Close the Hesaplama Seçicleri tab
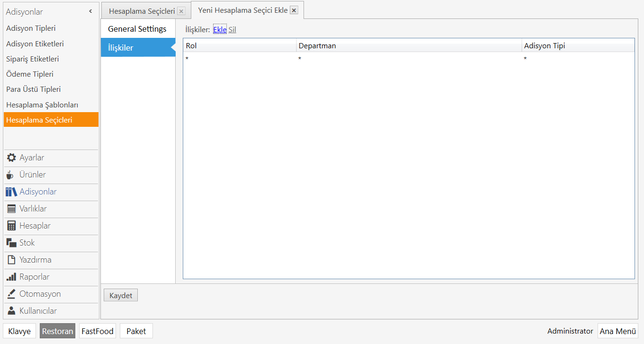Screen dimensions: 644x344 181,11
